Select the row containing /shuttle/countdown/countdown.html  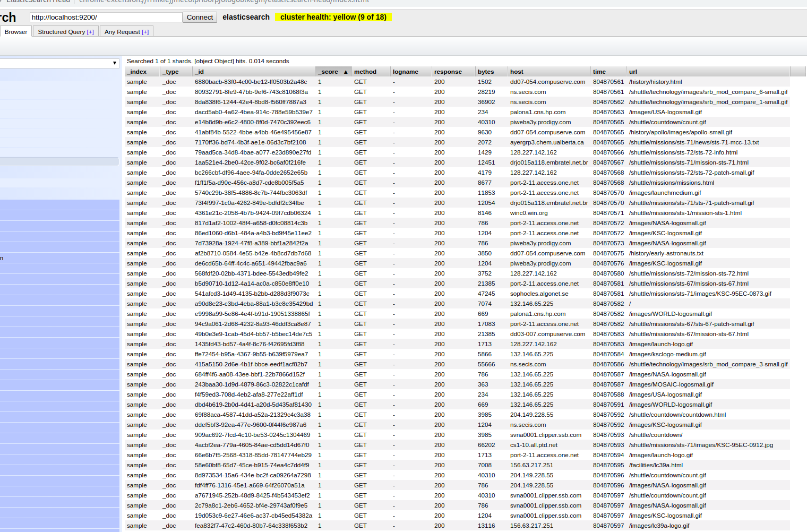[x=372, y=415]
